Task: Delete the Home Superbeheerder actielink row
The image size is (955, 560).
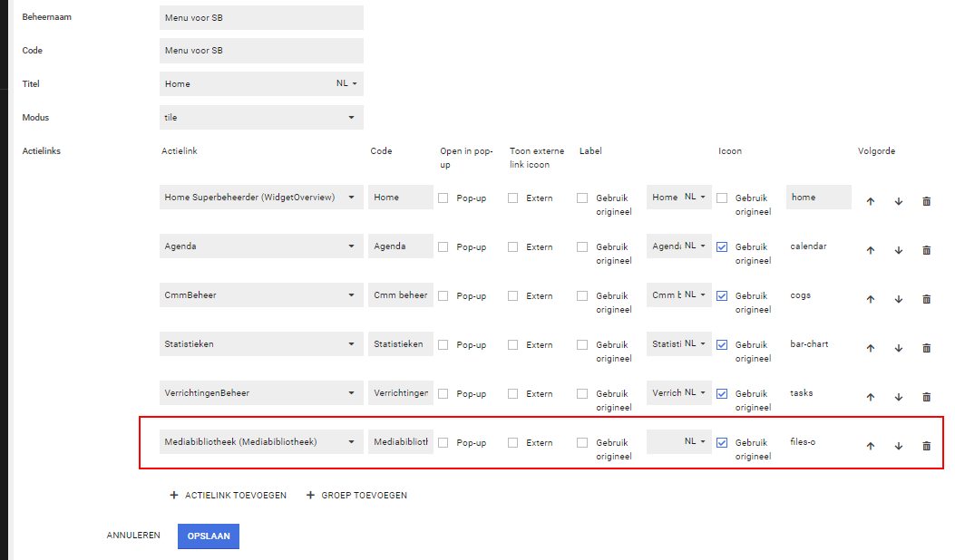Action: (926, 201)
